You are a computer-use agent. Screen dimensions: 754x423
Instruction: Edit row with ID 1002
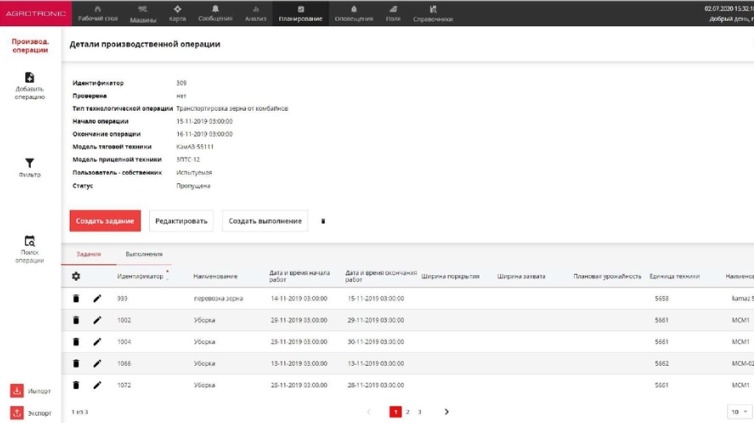click(97, 320)
